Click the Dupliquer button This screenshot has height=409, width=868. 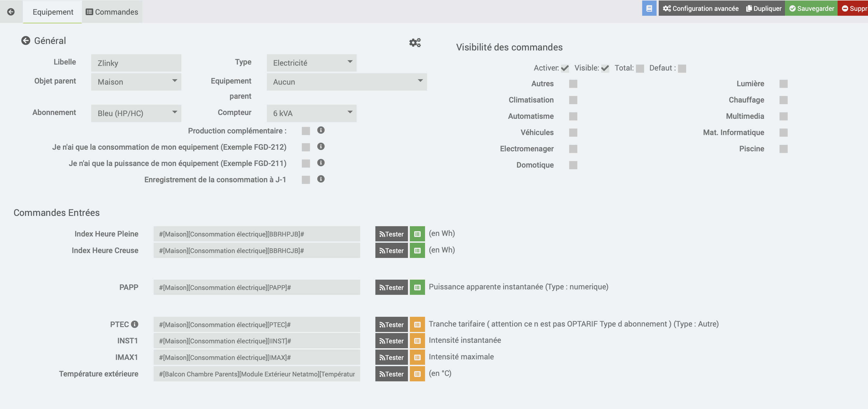[x=764, y=8]
